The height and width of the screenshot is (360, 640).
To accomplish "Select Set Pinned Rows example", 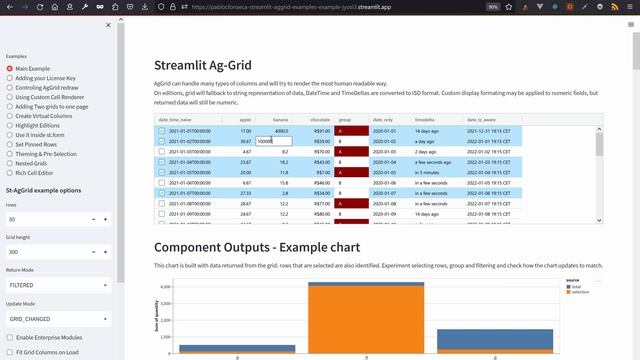I will 31,144.
